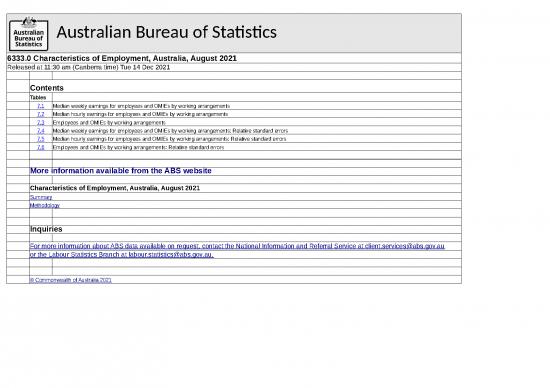Image resolution: width=550 pixels, height=388 pixels.
Task: Click the National Information and Referral Service contact link
Action: point(237,246)
